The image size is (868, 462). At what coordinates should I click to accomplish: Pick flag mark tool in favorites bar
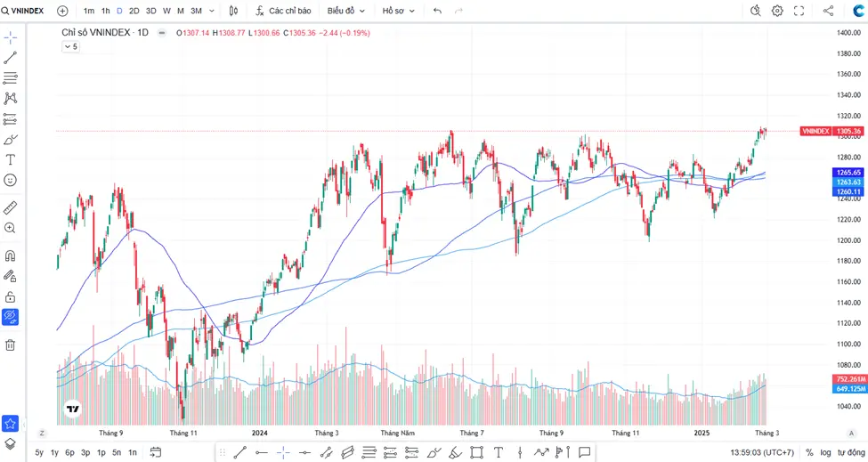click(563, 452)
